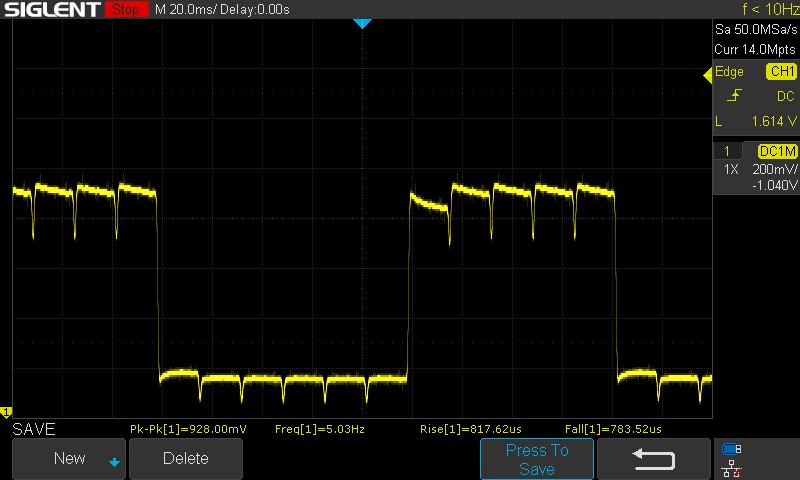
Task: Click the Freq[1]=5.03Hz measurement
Action: tap(320, 429)
